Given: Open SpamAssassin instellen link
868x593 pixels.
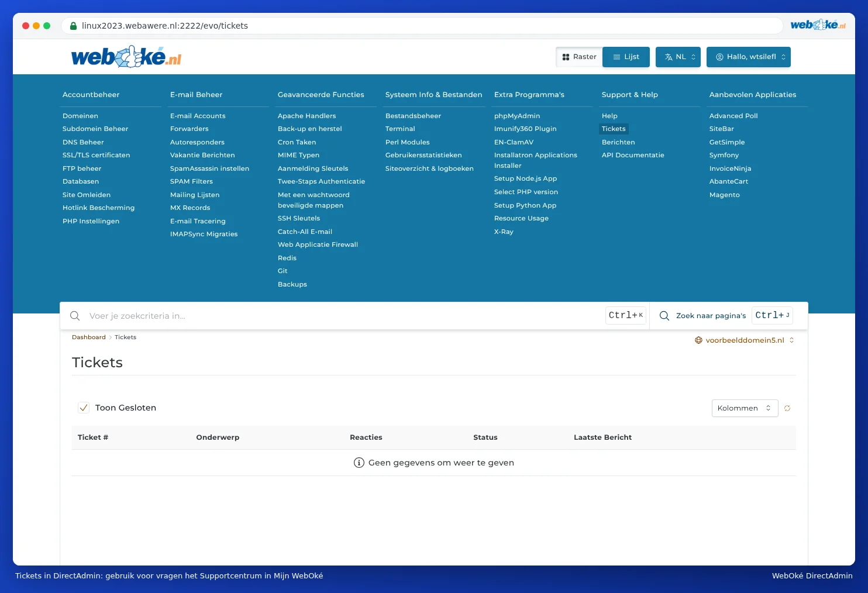Looking at the screenshot, I should click(209, 168).
